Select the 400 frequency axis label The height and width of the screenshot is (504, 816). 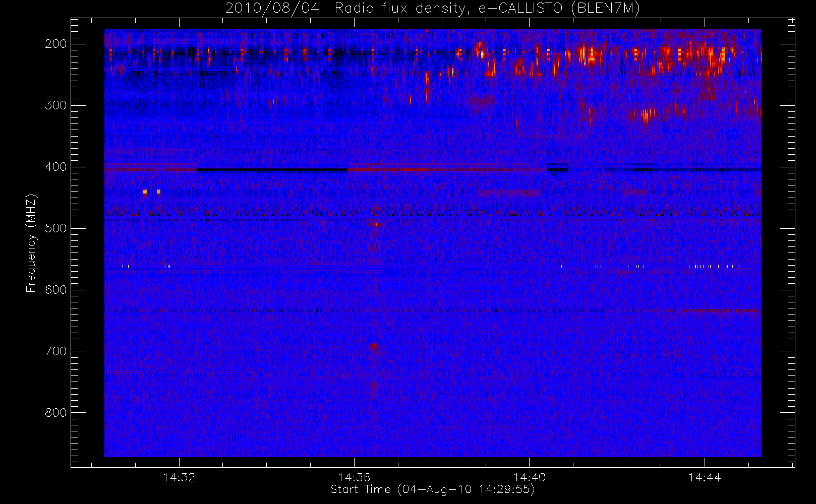(55, 167)
